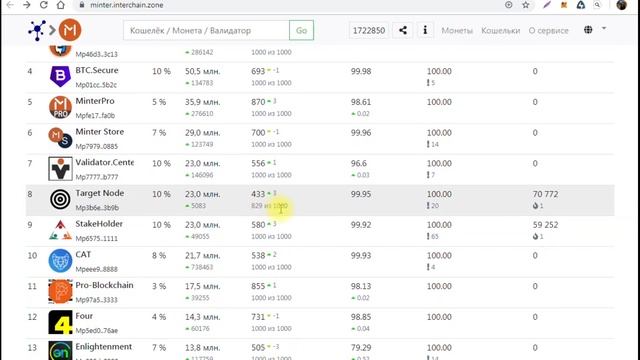
Task: Click the browser profile avatar
Action: point(621,5)
